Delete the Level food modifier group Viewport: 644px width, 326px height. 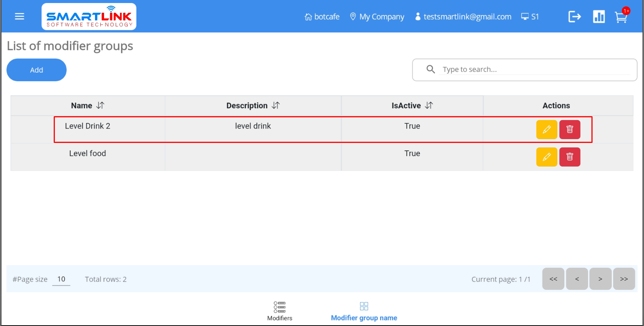[570, 157]
